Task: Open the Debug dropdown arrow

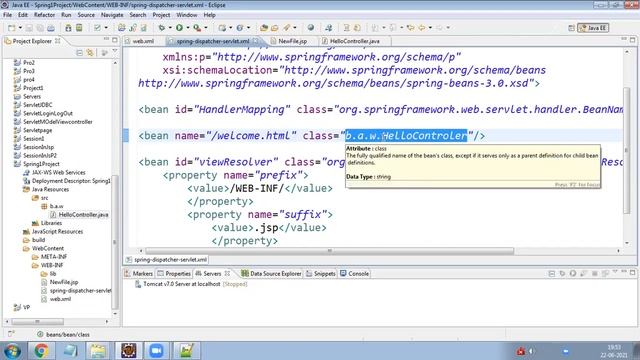Action: coord(170,28)
